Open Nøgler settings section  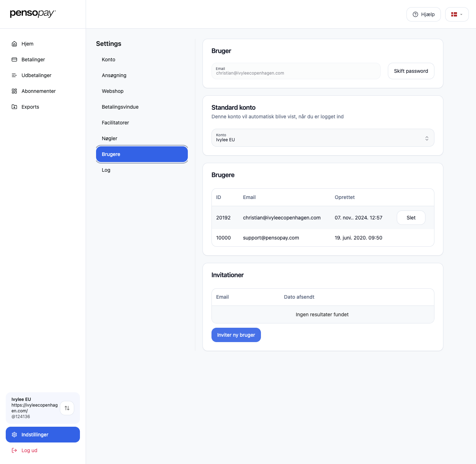(x=142, y=138)
